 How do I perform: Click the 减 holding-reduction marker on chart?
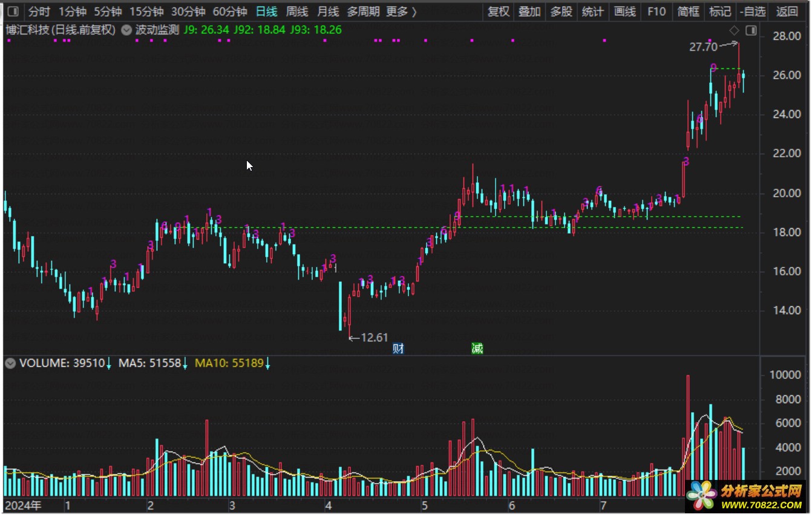click(477, 349)
